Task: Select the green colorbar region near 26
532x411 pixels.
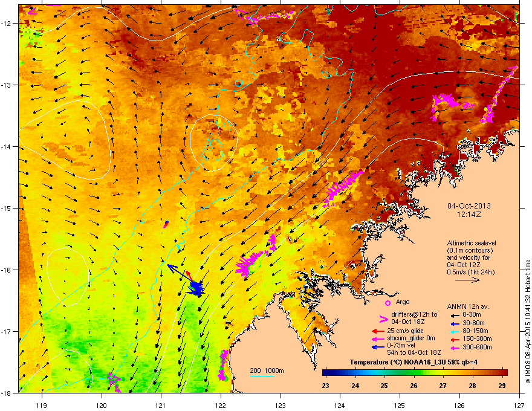Action: [414, 372]
